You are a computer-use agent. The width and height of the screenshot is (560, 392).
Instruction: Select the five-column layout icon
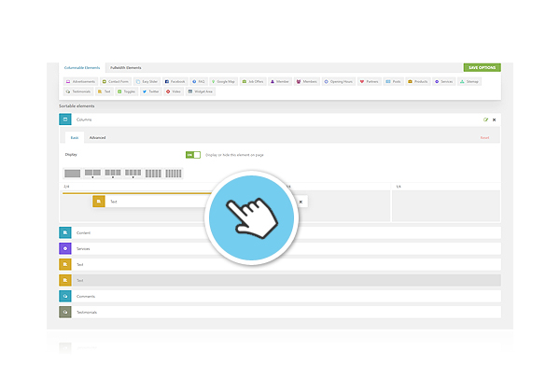153,174
